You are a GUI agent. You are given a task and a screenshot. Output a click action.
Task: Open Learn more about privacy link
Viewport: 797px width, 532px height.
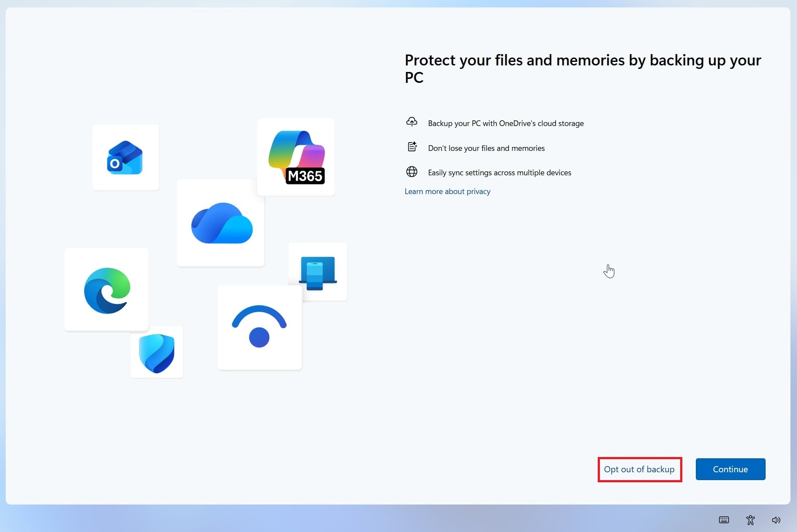point(447,191)
